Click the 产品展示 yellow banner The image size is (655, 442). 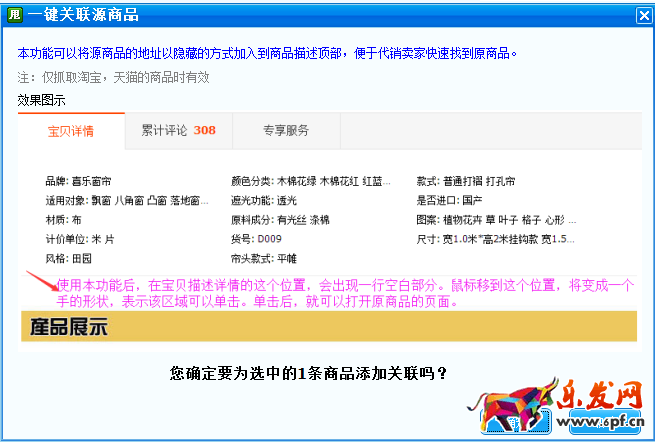pyautogui.click(x=328, y=325)
